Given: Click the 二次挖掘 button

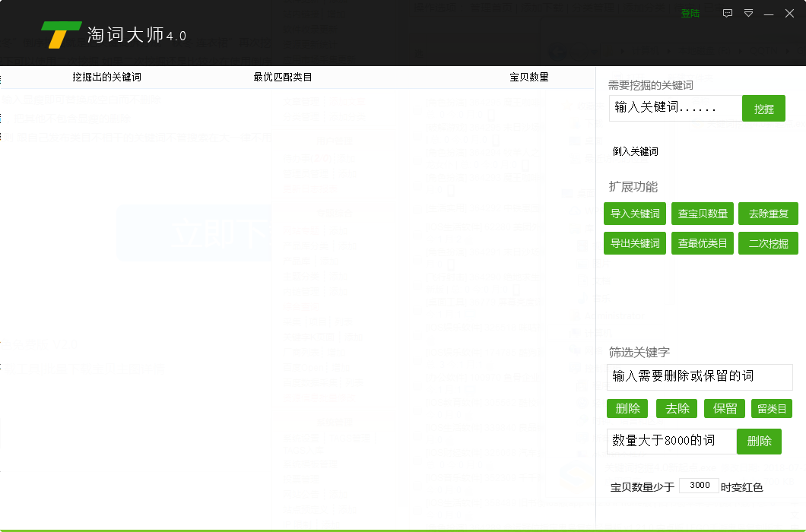Looking at the screenshot, I should pyautogui.click(x=768, y=243).
